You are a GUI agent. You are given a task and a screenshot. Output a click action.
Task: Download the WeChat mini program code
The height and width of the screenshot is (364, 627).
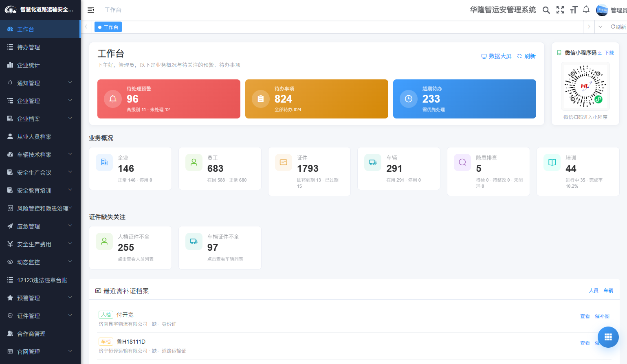click(x=606, y=53)
